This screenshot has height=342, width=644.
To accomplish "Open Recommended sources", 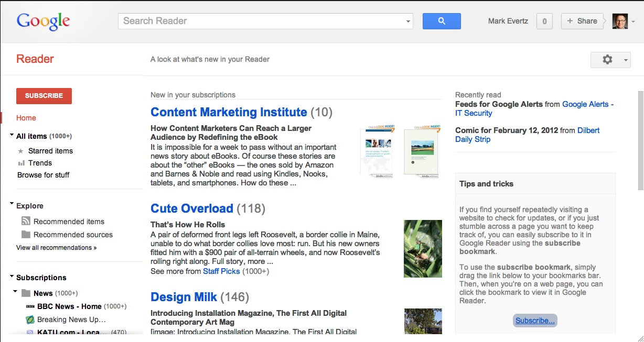I will pyautogui.click(x=73, y=235).
